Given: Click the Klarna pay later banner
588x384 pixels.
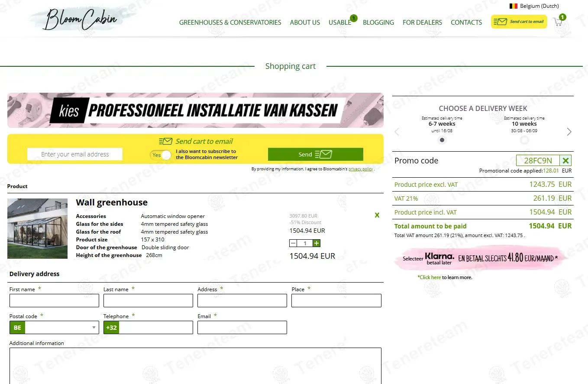Looking at the screenshot, I should click(480, 258).
